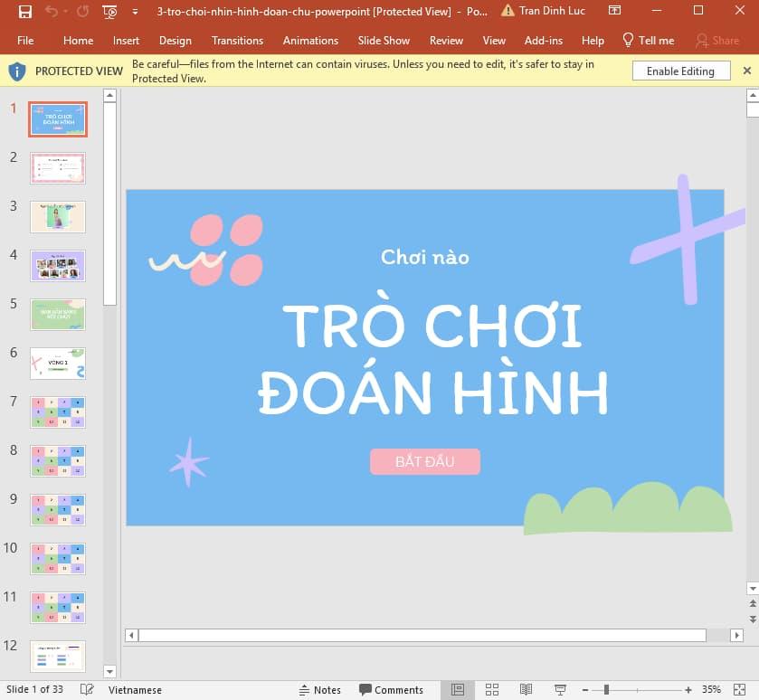Start Slide Show from the status bar icon
Image resolution: width=759 pixels, height=700 pixels.
pos(560,689)
